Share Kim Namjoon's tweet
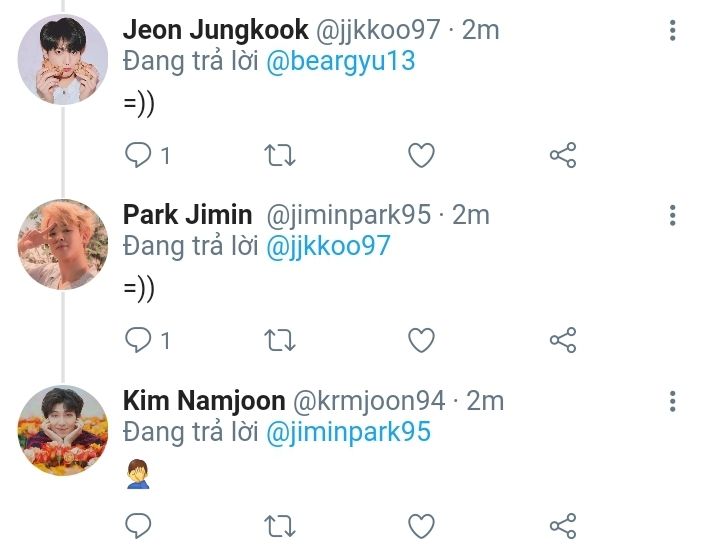This screenshot has width=720, height=551. [563, 525]
